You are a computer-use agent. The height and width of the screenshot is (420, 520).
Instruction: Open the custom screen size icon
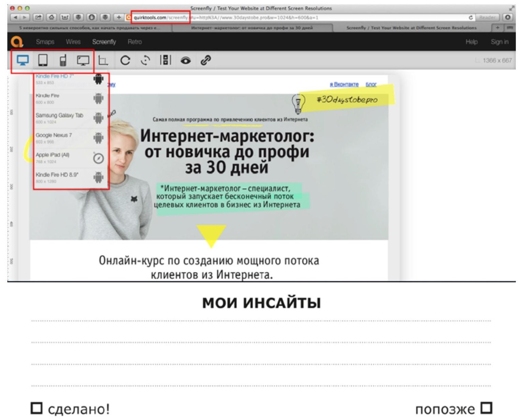pyautogui.click(x=103, y=60)
